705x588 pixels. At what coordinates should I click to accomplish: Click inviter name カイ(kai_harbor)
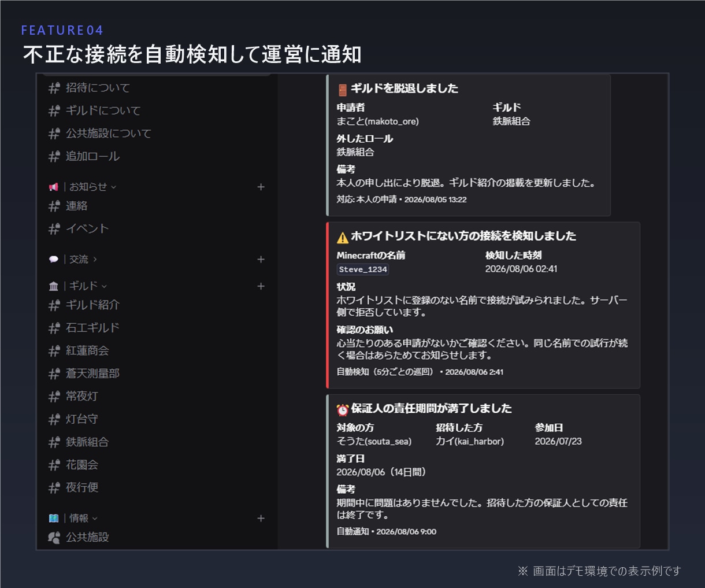pyautogui.click(x=470, y=442)
